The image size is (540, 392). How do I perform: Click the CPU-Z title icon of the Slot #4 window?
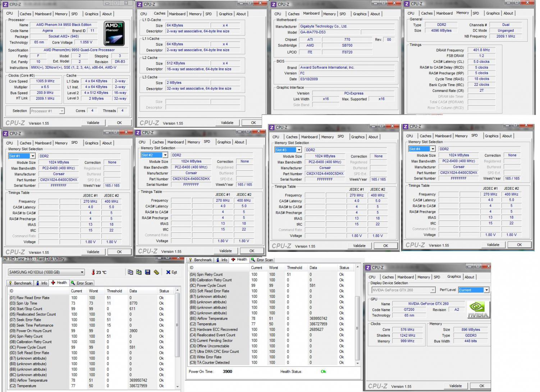406,126
